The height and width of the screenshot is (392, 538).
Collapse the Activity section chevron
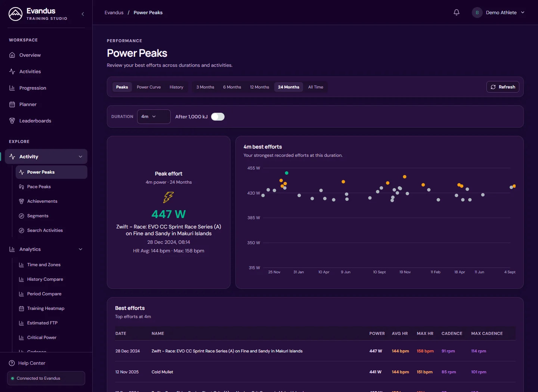(80, 156)
